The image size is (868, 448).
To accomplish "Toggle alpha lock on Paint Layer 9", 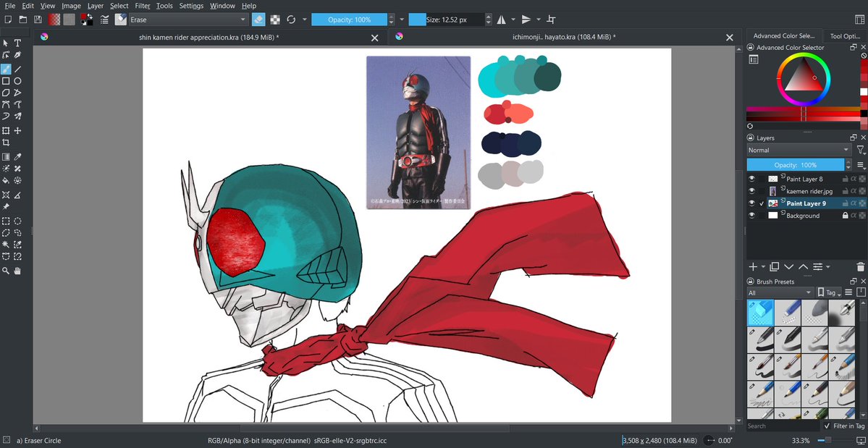I will (x=854, y=203).
